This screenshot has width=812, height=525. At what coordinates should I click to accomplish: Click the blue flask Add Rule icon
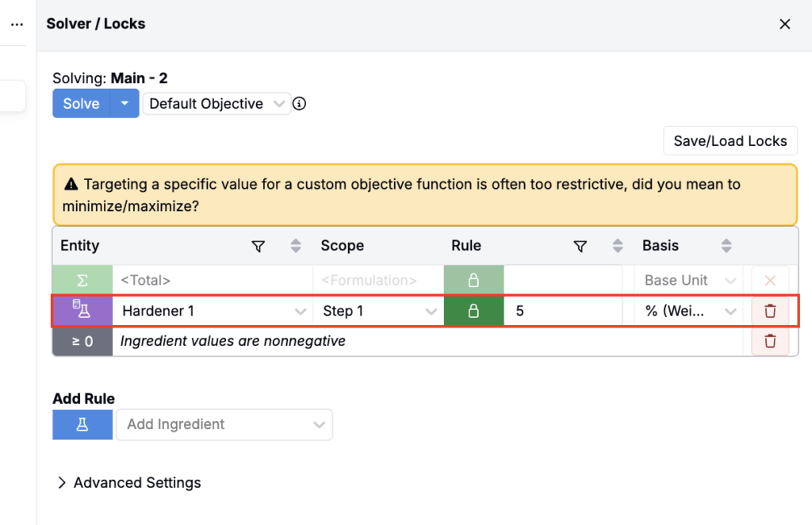coord(82,424)
